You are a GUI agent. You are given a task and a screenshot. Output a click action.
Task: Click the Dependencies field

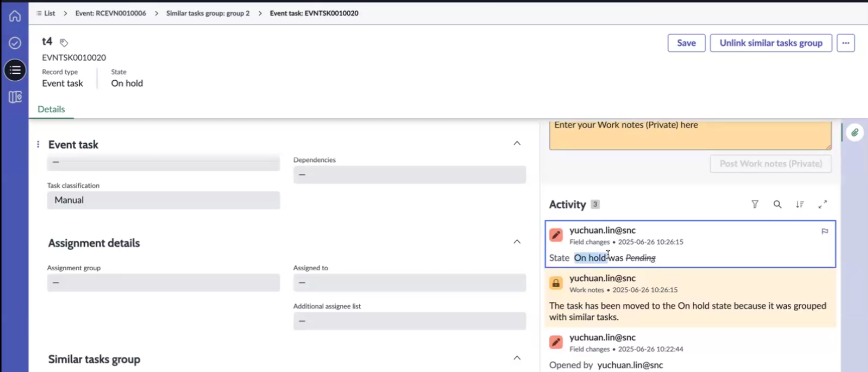pyautogui.click(x=409, y=174)
